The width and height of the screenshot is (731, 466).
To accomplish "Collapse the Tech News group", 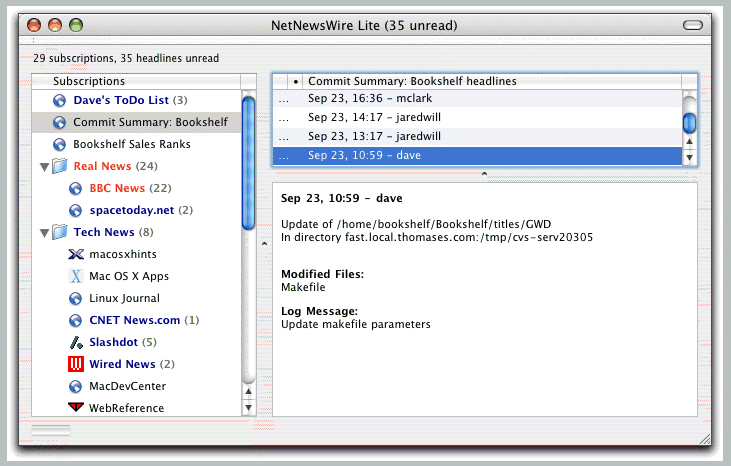I will pos(43,232).
